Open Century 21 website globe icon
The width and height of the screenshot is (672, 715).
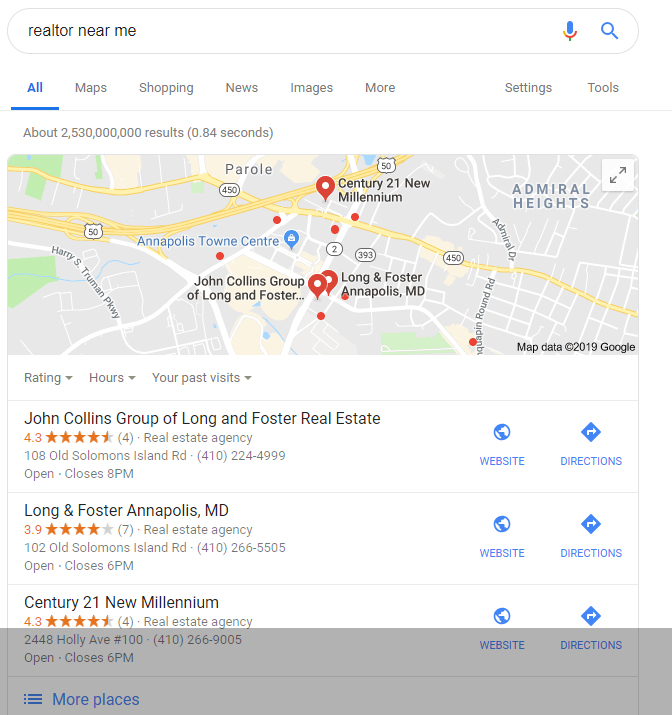pos(502,616)
